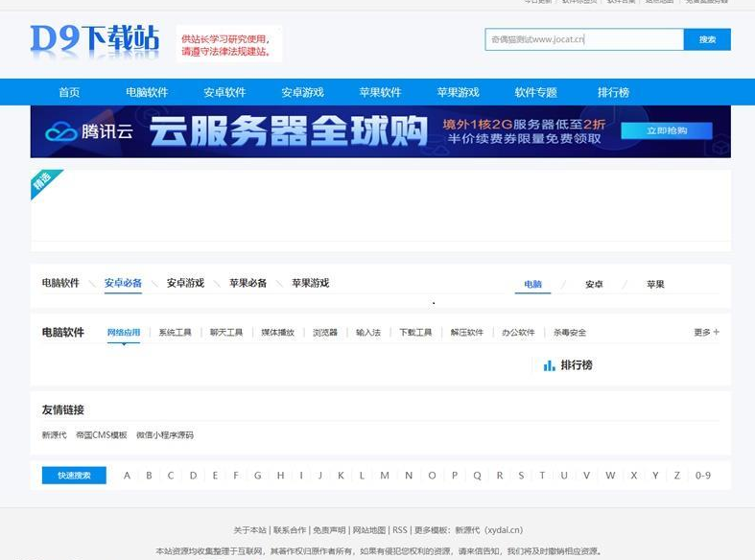Select the 办公软件 category tab
Viewport: 755px width, 560px height.
pos(519,333)
